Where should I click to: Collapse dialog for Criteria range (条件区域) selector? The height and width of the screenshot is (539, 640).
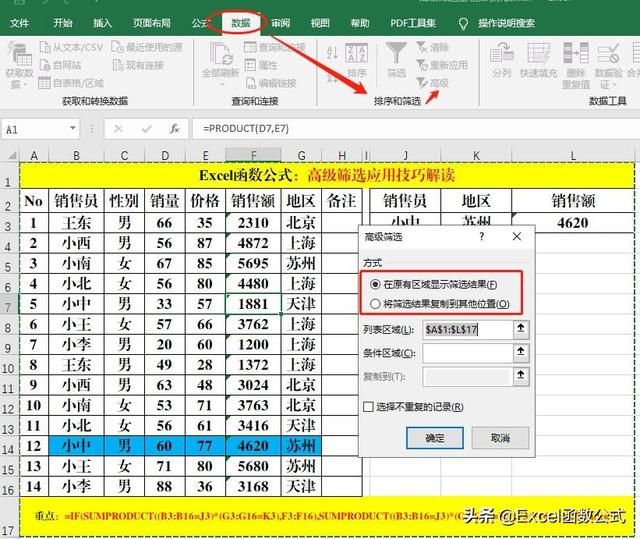tap(521, 353)
